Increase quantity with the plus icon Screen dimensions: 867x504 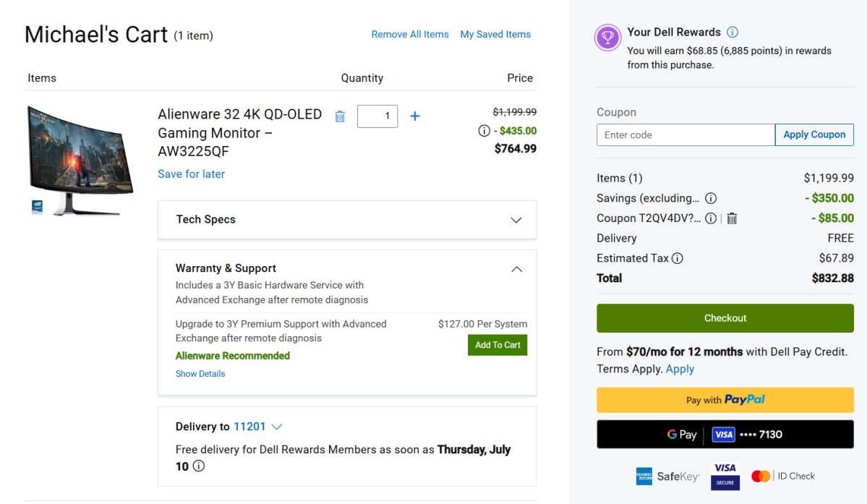pos(415,116)
